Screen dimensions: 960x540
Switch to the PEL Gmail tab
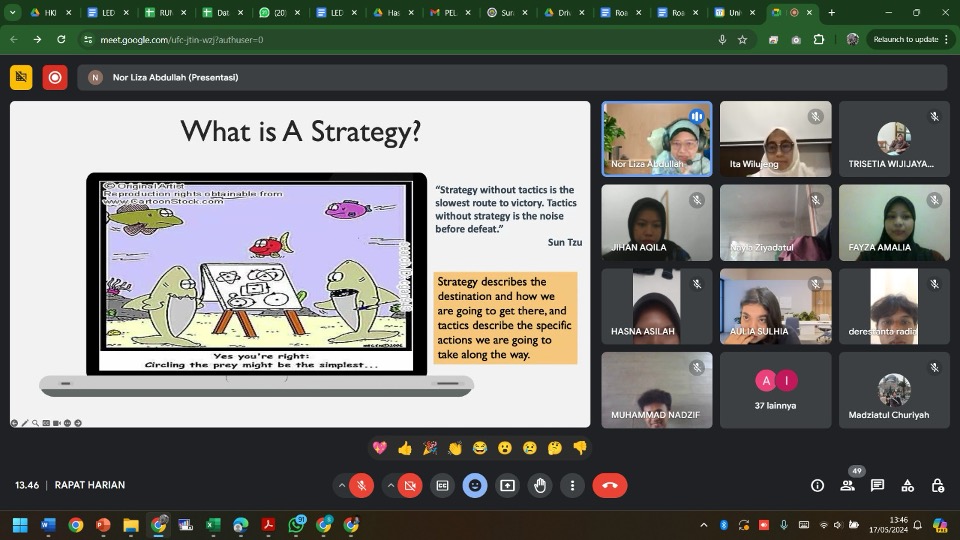point(449,12)
